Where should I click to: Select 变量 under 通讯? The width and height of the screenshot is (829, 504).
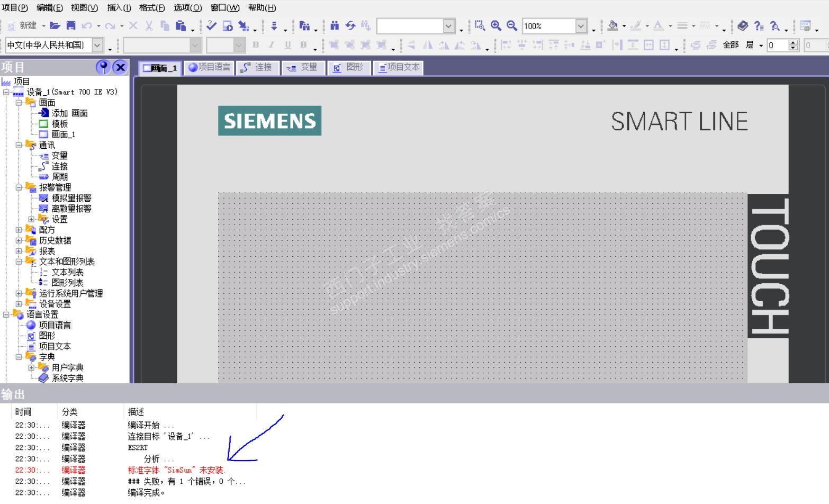(59, 156)
